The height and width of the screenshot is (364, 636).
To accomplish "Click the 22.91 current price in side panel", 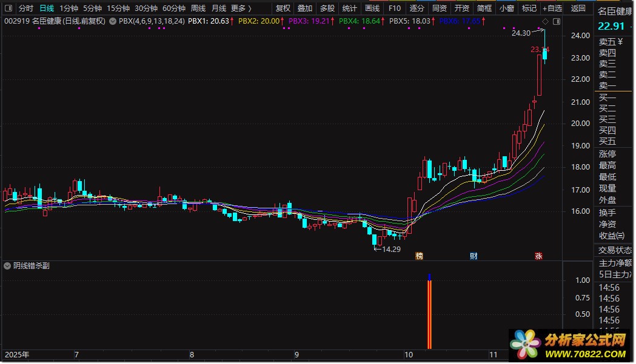I will click(x=611, y=27).
